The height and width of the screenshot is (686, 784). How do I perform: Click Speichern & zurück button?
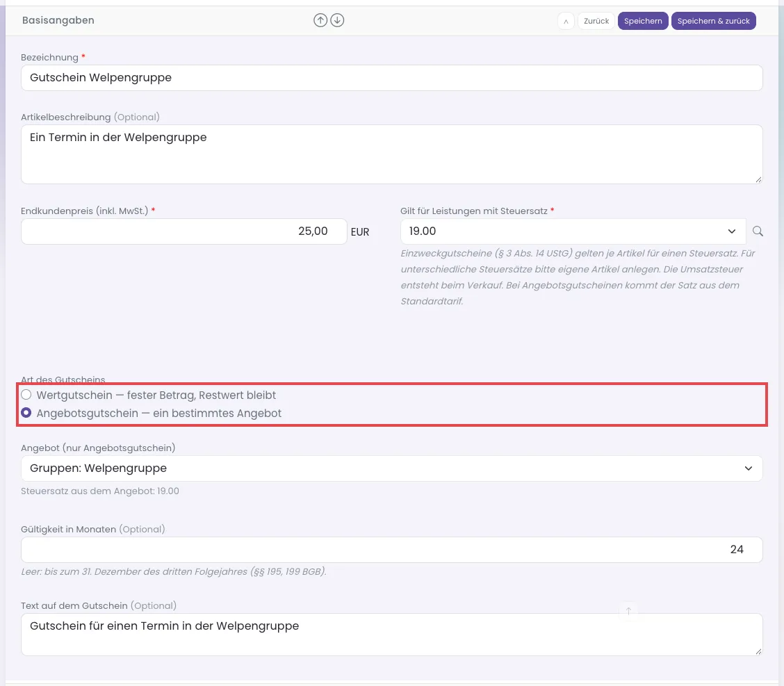714,21
